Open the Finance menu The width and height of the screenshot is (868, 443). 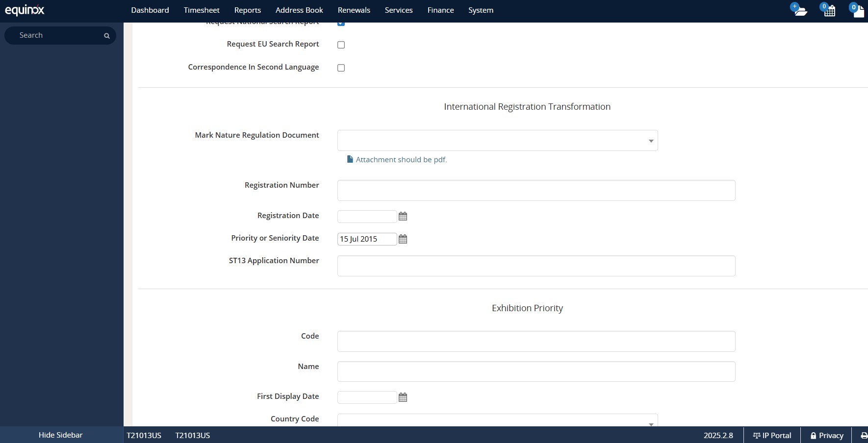(440, 10)
